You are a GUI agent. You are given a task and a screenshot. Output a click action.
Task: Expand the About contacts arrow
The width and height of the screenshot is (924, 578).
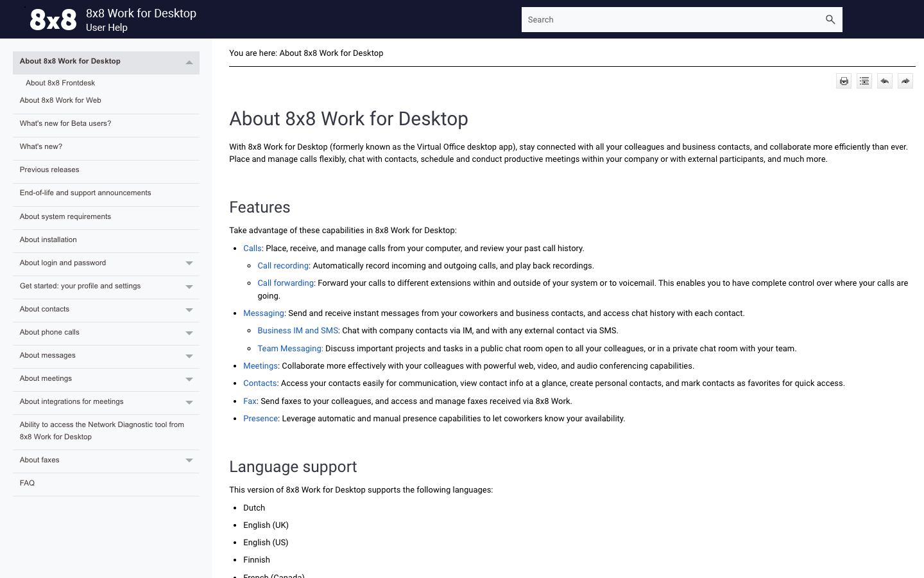189,310
